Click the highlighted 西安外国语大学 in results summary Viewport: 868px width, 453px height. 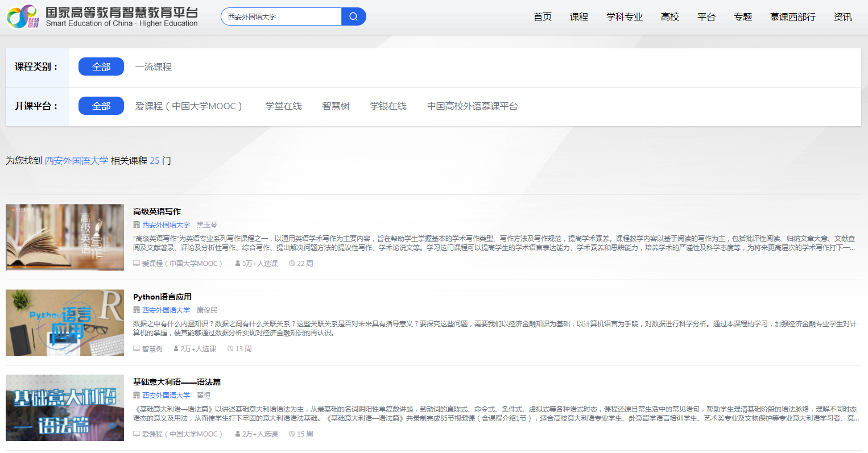[x=77, y=161]
